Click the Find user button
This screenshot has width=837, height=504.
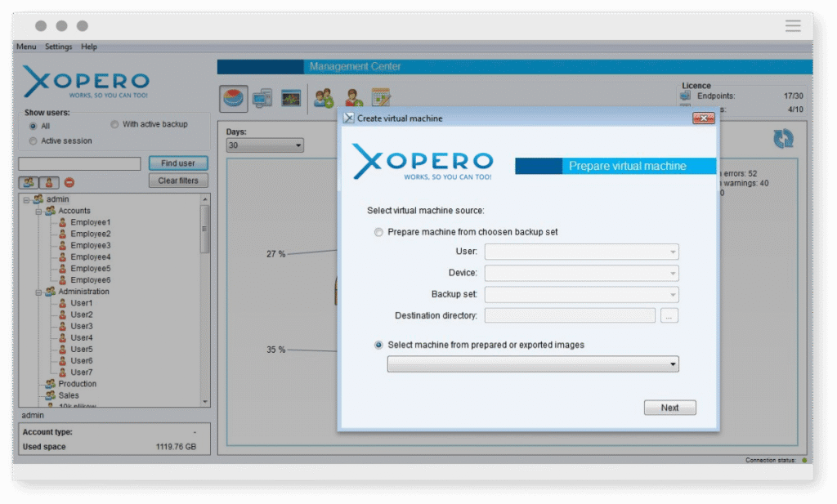click(178, 163)
